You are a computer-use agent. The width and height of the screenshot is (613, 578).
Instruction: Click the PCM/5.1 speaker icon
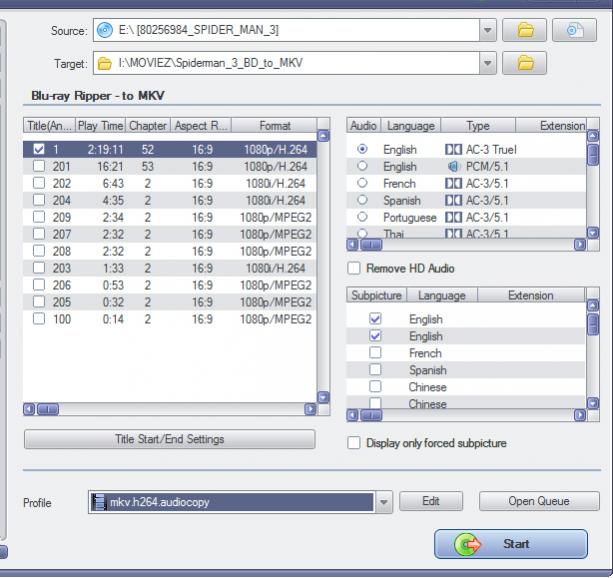(x=452, y=166)
